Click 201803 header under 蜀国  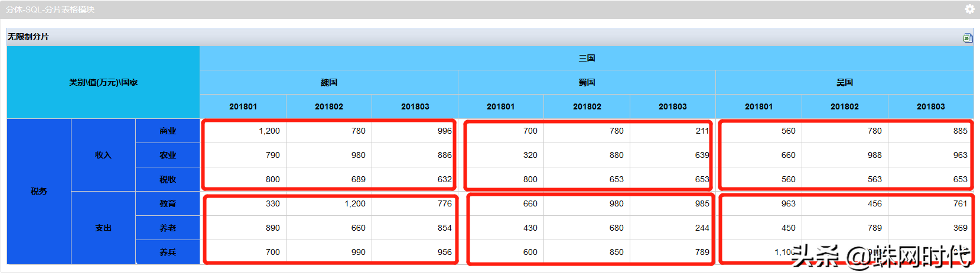pyautogui.click(x=673, y=106)
